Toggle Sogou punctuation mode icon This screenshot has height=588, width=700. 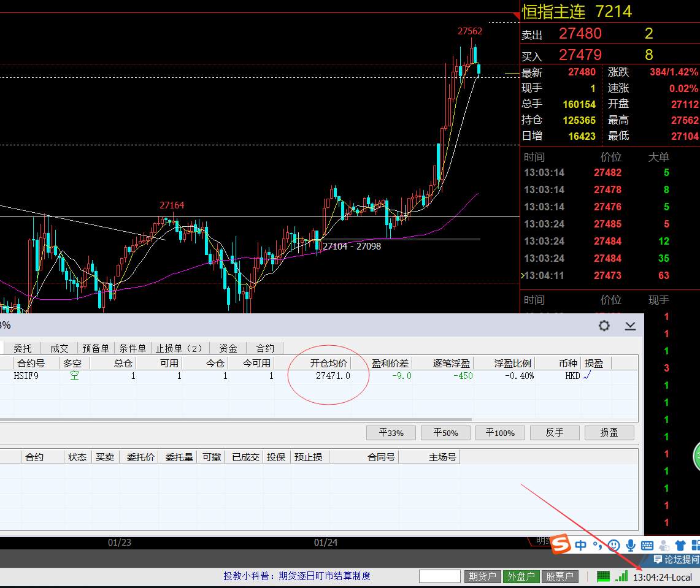[597, 545]
